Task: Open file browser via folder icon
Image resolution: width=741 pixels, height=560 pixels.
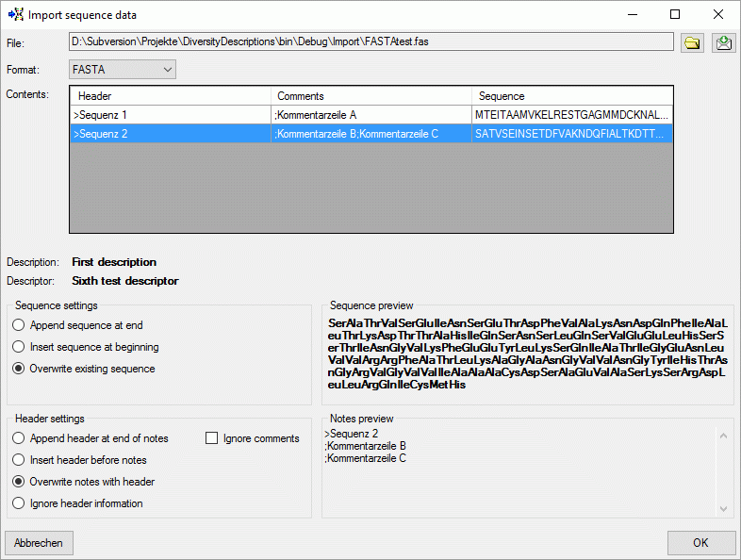Action: pyautogui.click(x=692, y=43)
